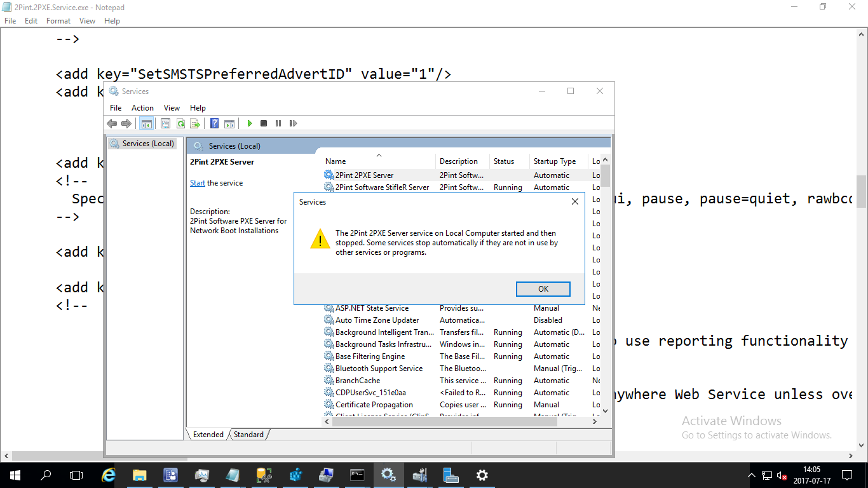Click the Status column header
868x488 pixels.
(510, 161)
